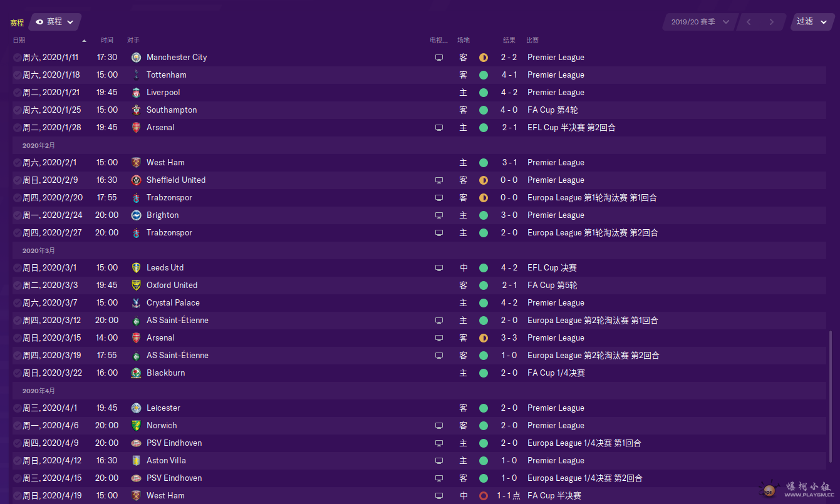Click the Leeds Utd club badge

coord(137,267)
